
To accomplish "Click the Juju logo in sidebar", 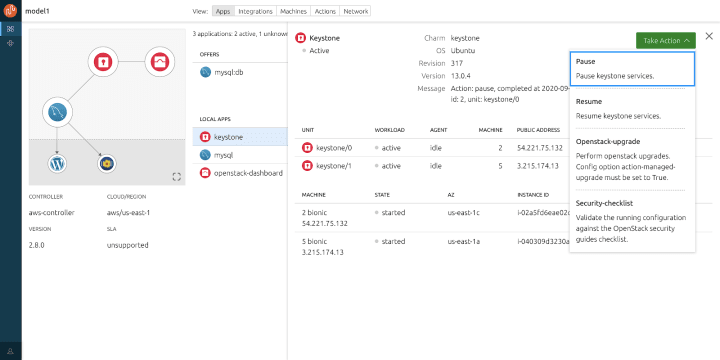I will 10,10.
